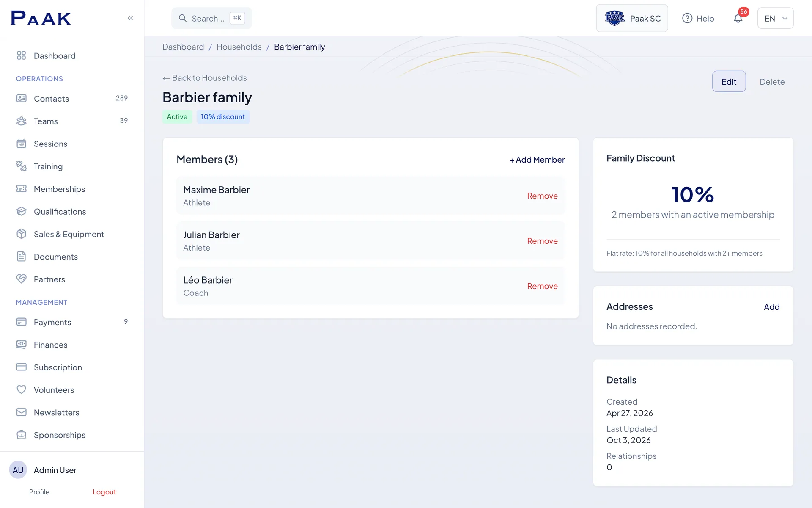
Task: Click the Memberships ticket icon
Action: point(21,189)
